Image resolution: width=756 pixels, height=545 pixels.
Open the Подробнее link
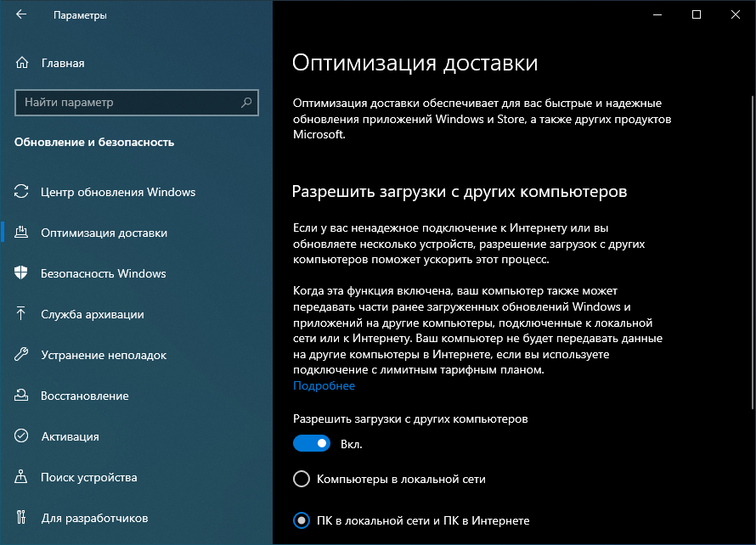tap(324, 386)
